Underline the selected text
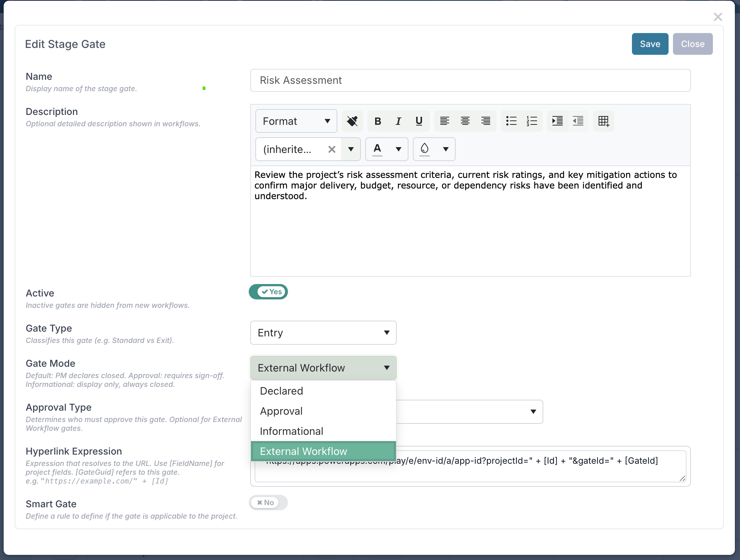 pyautogui.click(x=419, y=121)
